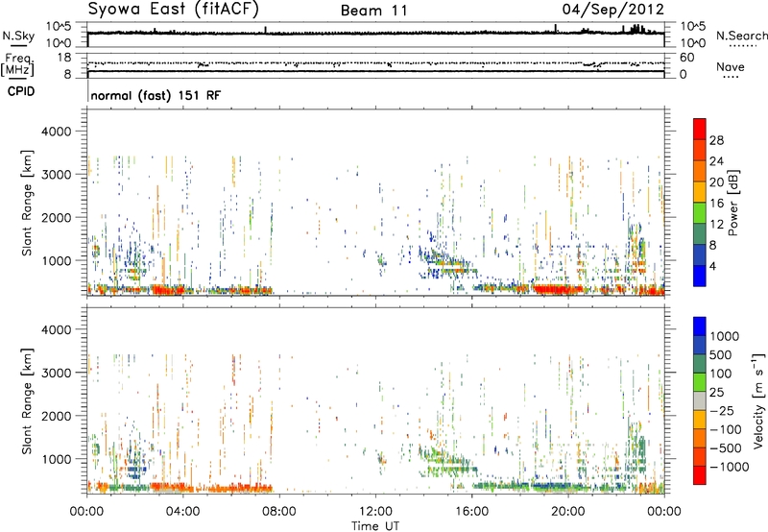Click the light green 12–16 dB Power segment
Image resolution: width=768 pixels, height=532 pixels.
pos(700,212)
